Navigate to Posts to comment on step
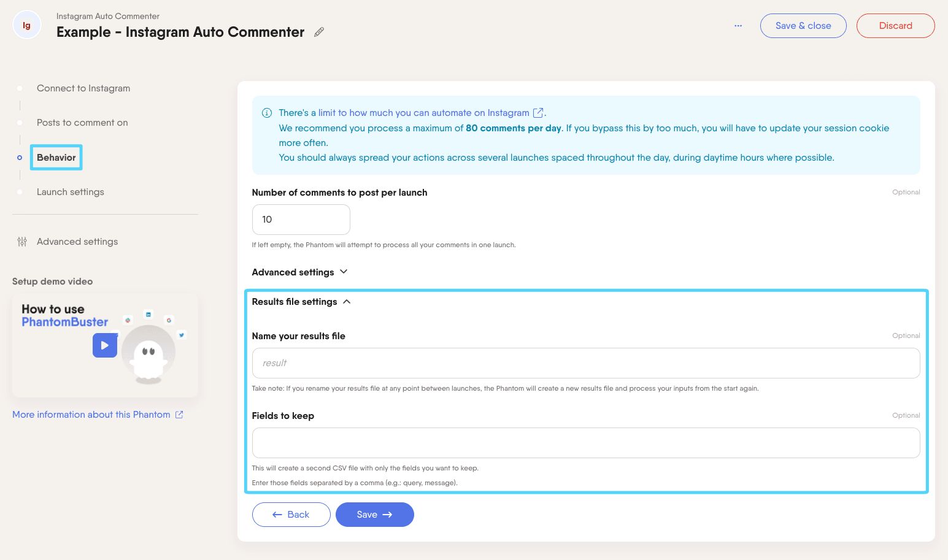The width and height of the screenshot is (948, 560). [x=82, y=122]
